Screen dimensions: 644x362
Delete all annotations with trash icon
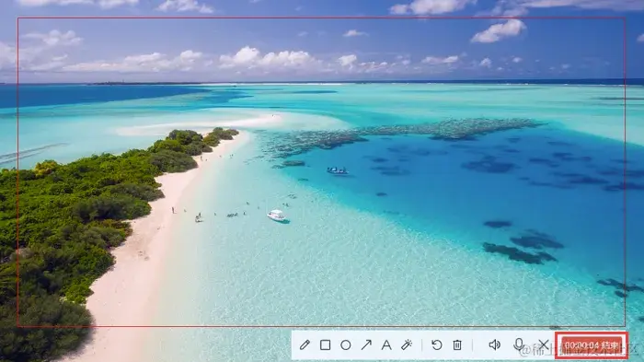point(457,344)
